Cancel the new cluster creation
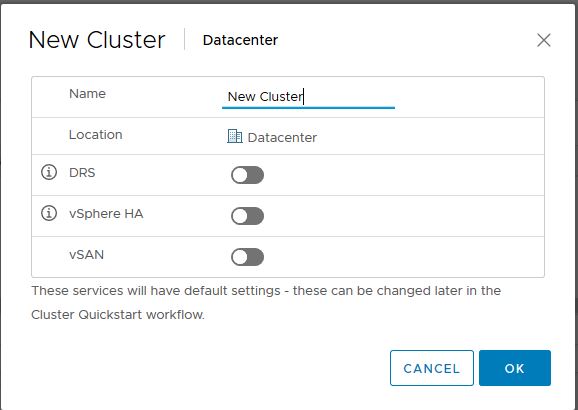 tap(432, 368)
